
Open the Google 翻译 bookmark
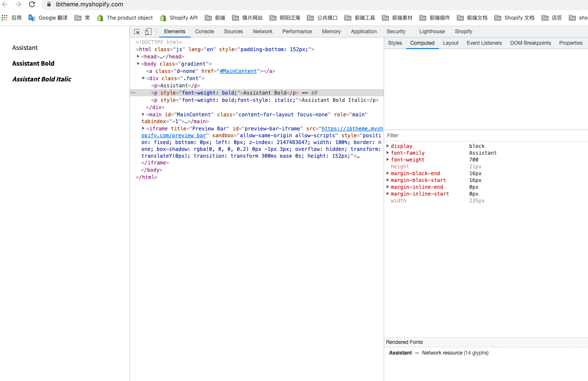pos(48,18)
